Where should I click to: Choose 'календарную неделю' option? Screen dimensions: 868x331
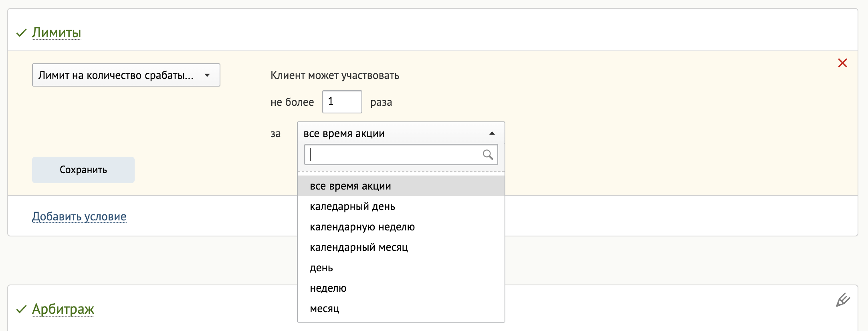click(401, 227)
